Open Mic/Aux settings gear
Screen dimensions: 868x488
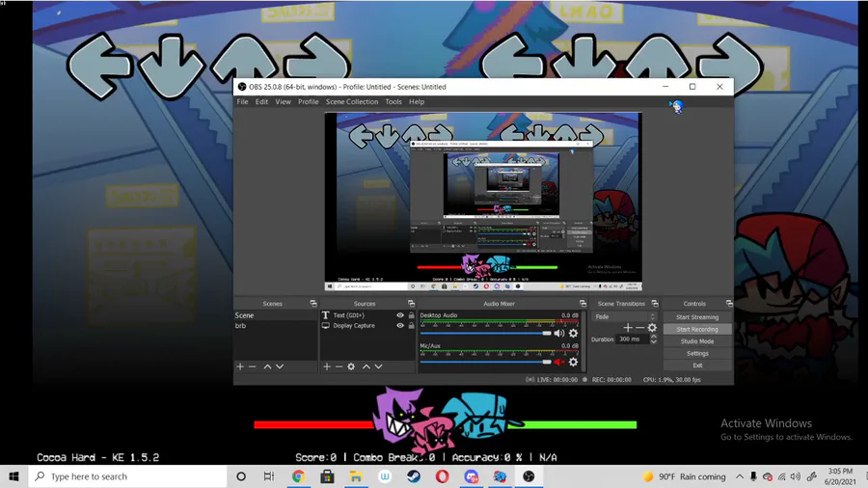pos(573,362)
